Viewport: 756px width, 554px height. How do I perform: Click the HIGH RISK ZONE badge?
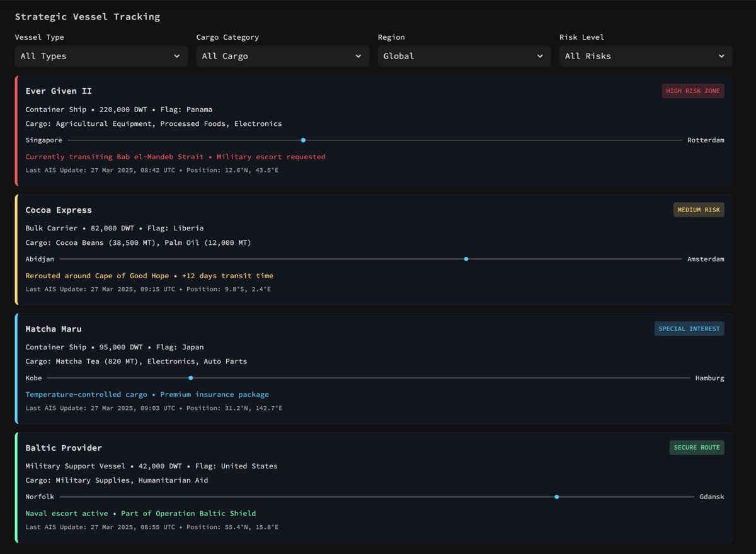(693, 91)
